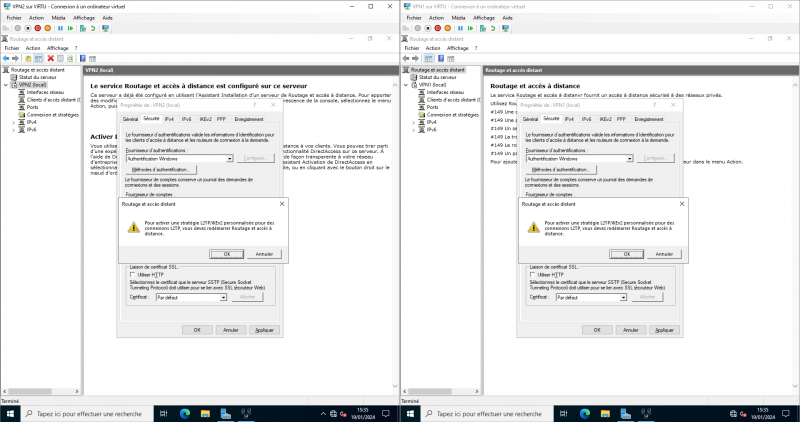The width and height of the screenshot is (800, 422).
Task: Select Interfaces réseau in VPN1 tree
Action: tap(445, 92)
